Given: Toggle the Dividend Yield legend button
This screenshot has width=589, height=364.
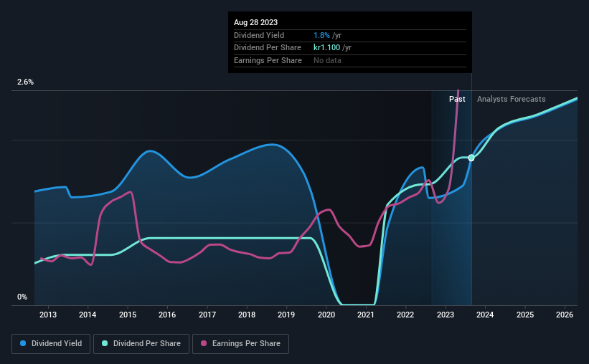Looking at the screenshot, I should (51, 344).
